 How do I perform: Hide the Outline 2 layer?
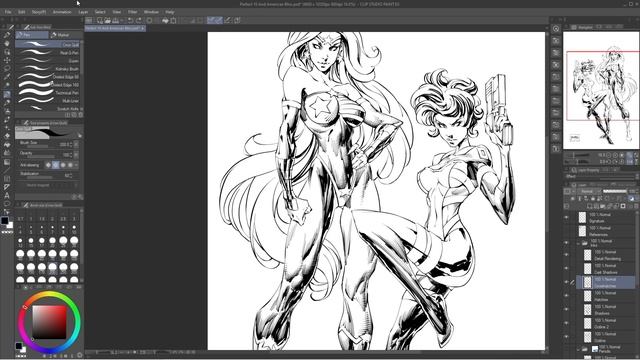click(566, 323)
